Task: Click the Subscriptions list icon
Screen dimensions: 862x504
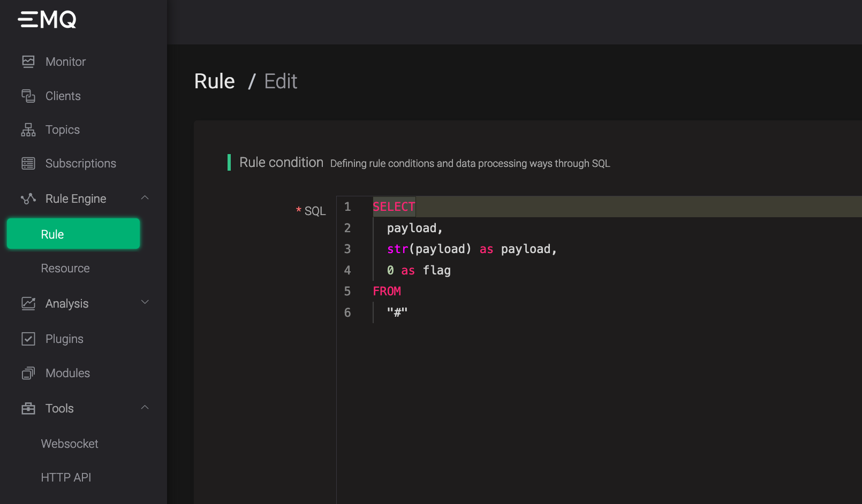Action: click(x=28, y=163)
